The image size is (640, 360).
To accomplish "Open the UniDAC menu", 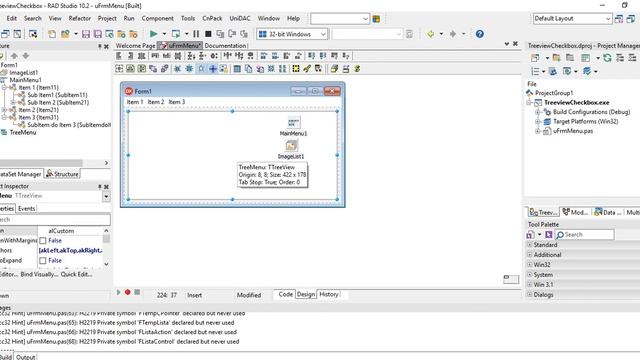I will point(240,18).
